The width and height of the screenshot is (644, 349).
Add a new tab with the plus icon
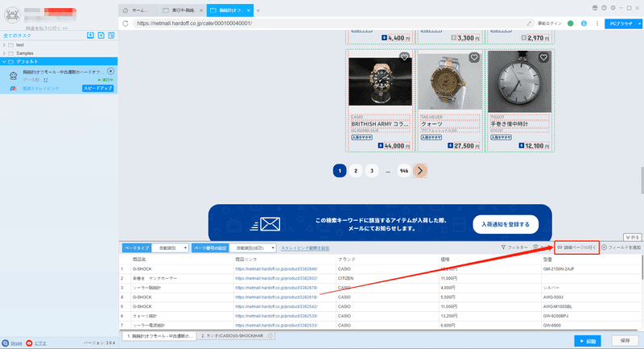pyautogui.click(x=258, y=10)
